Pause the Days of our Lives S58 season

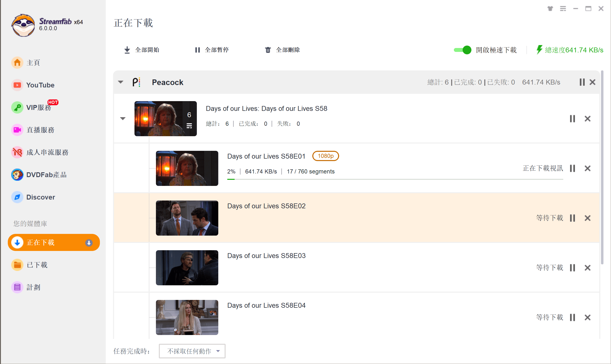tap(572, 118)
